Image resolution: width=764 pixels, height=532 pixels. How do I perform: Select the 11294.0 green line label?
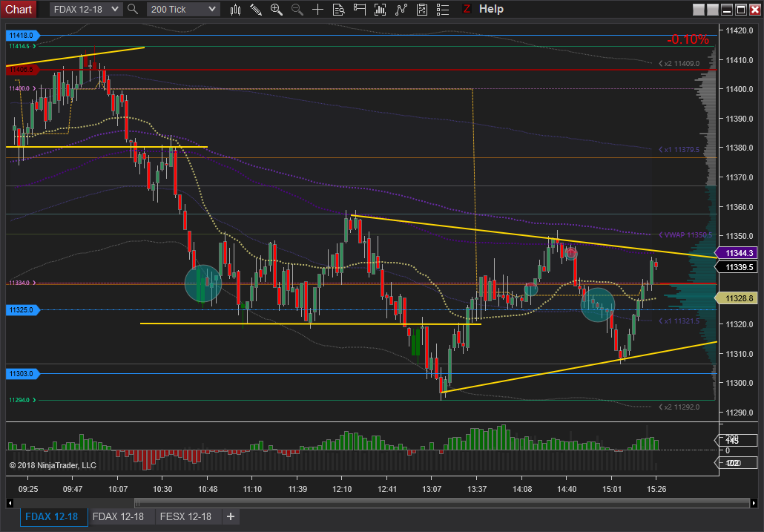click(22, 400)
